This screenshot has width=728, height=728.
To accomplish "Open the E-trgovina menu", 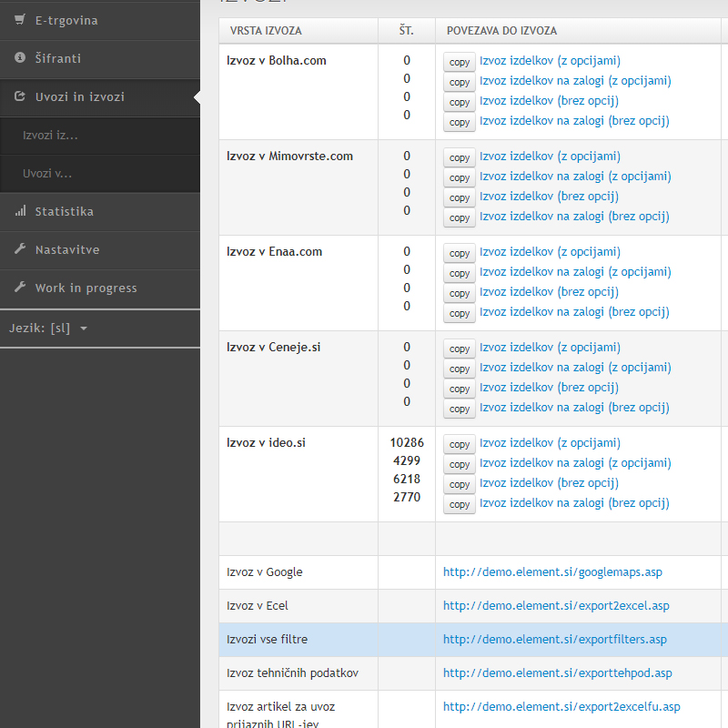I will [100, 20].
